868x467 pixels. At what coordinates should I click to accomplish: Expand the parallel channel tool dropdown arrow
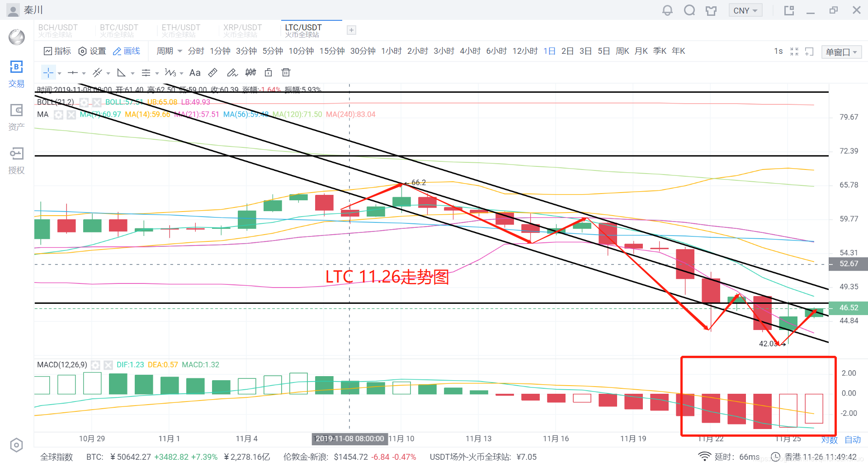click(108, 73)
